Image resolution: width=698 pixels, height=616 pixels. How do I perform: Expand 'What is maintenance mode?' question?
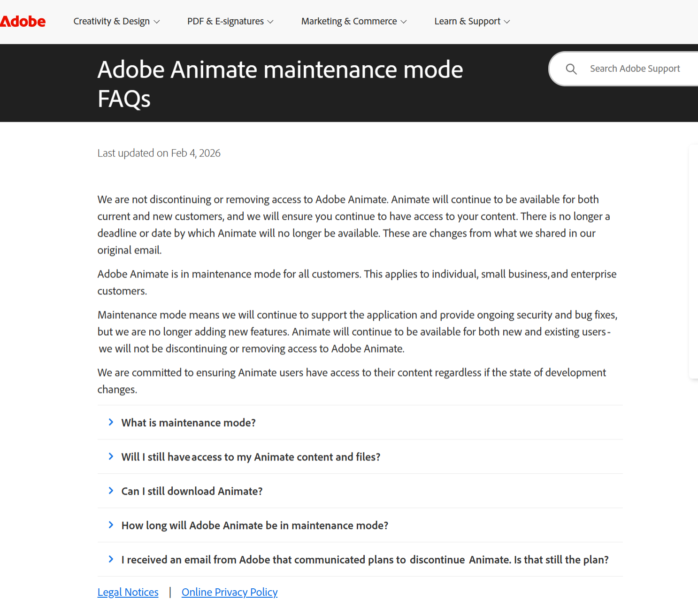pyautogui.click(x=188, y=423)
